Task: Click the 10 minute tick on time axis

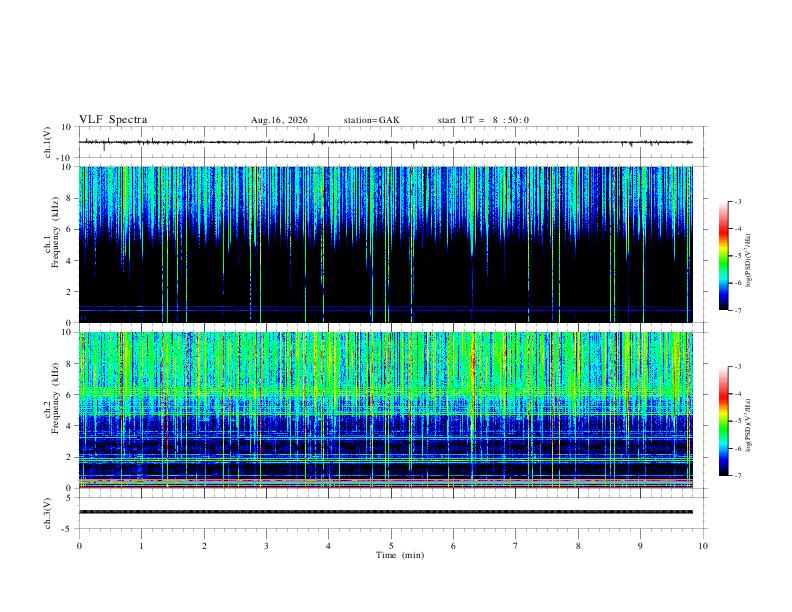Action: tap(703, 546)
